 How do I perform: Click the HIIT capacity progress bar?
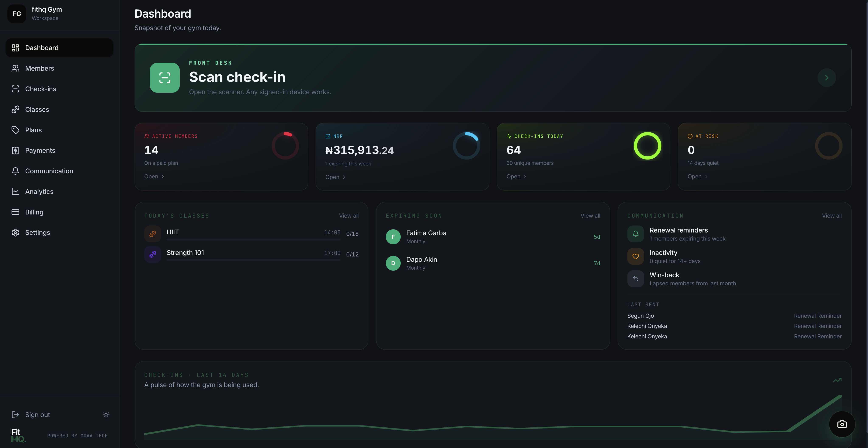[253, 239]
